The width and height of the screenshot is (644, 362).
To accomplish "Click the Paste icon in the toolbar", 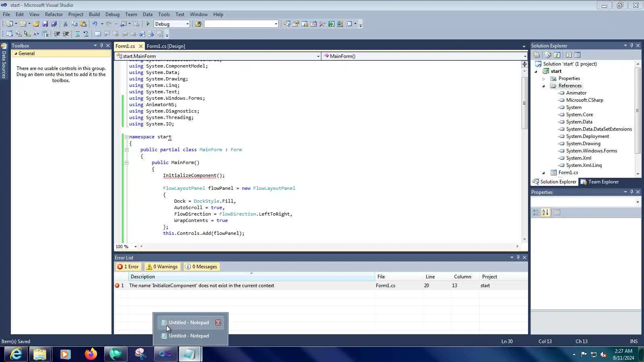I will point(83,24).
